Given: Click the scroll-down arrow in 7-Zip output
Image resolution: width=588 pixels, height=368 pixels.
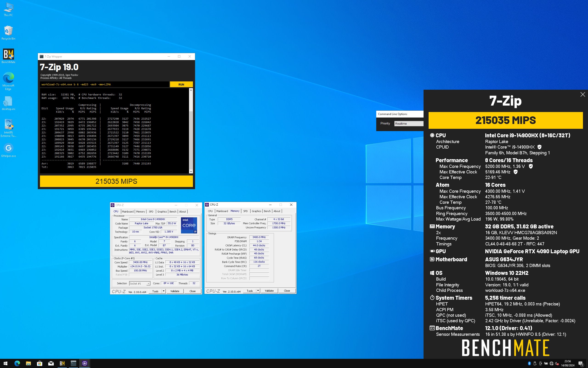Looking at the screenshot, I should click(x=191, y=171).
